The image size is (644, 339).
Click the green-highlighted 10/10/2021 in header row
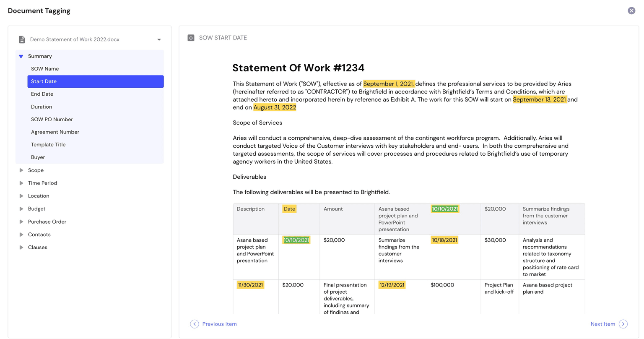coord(445,209)
